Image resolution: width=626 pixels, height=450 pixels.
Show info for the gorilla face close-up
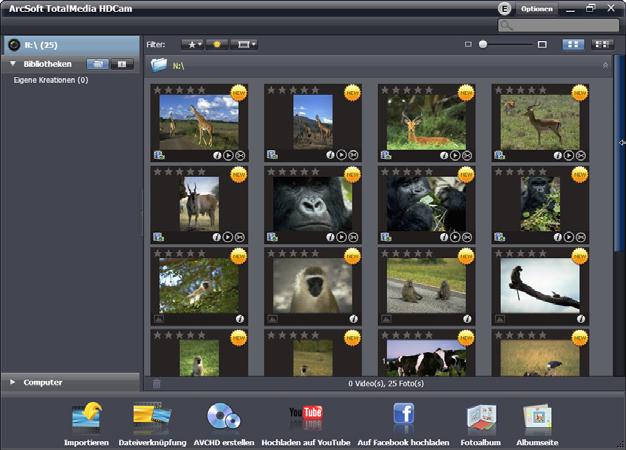(x=330, y=237)
